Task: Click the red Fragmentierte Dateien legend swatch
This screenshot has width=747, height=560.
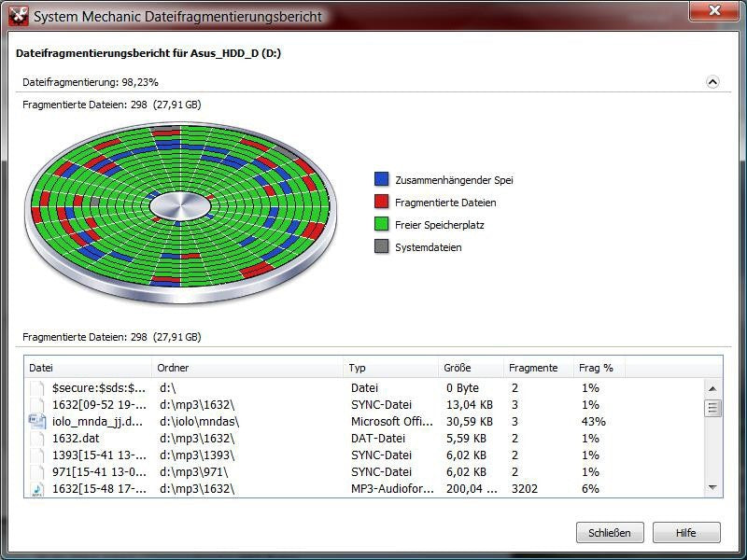Action: pos(382,202)
